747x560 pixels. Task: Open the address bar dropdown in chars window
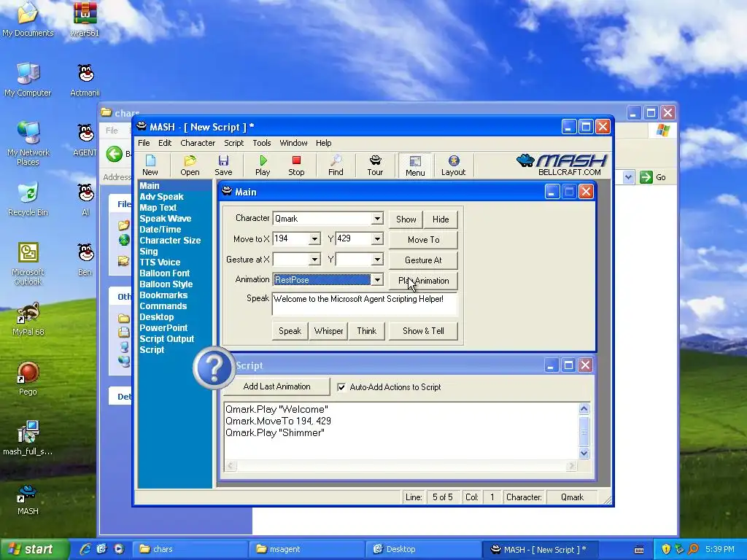click(628, 177)
